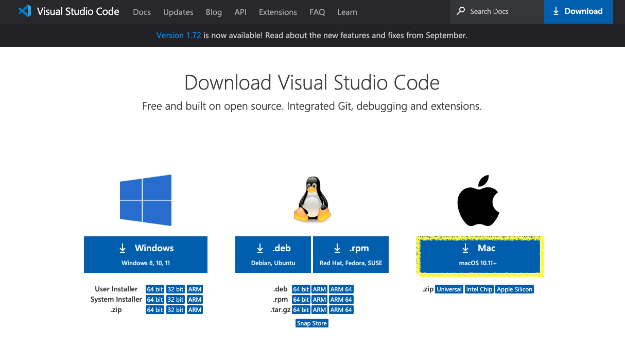Download the .rpm Red Hat package
The width and height of the screenshot is (625, 364).
[x=351, y=254]
